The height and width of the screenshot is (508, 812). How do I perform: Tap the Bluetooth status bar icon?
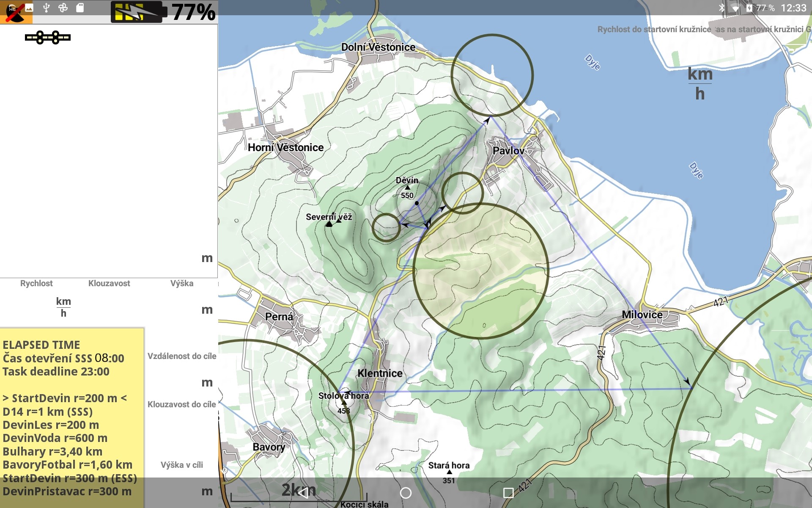721,8
